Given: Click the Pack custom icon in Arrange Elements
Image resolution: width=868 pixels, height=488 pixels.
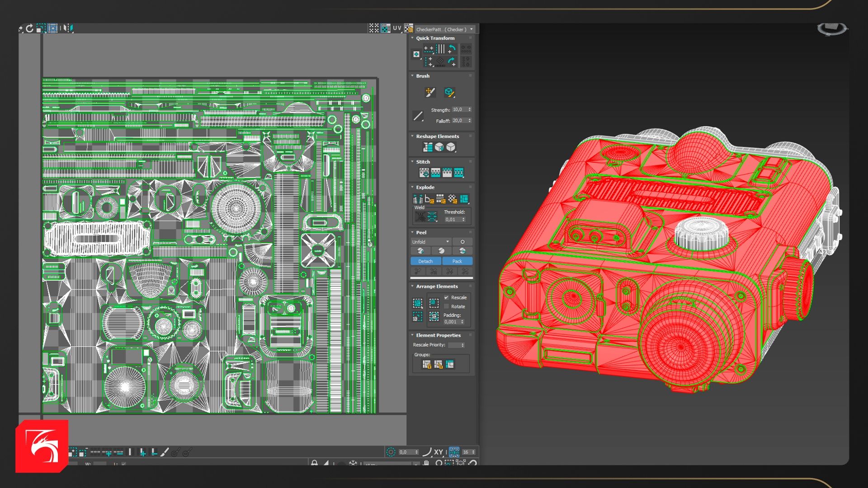Looking at the screenshot, I should pyautogui.click(x=418, y=303).
